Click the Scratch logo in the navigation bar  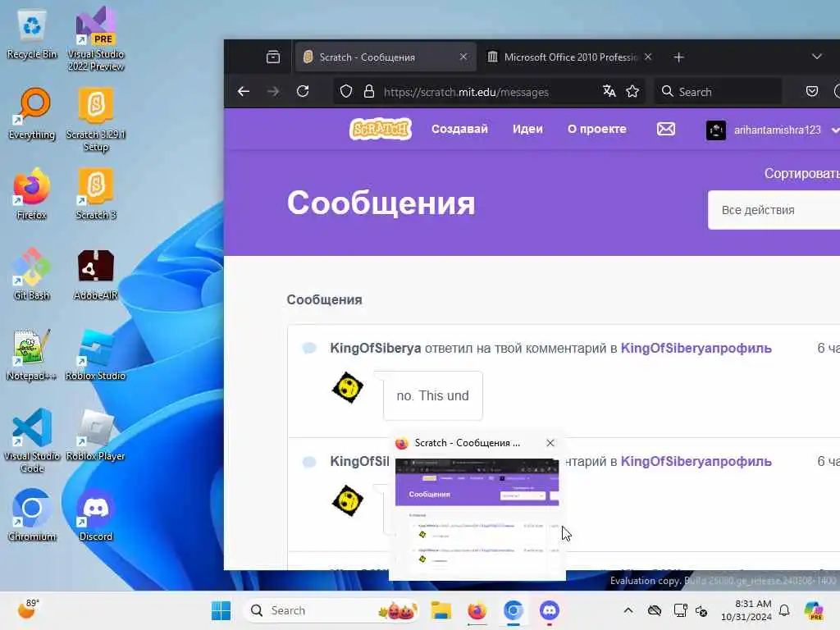[381, 129]
